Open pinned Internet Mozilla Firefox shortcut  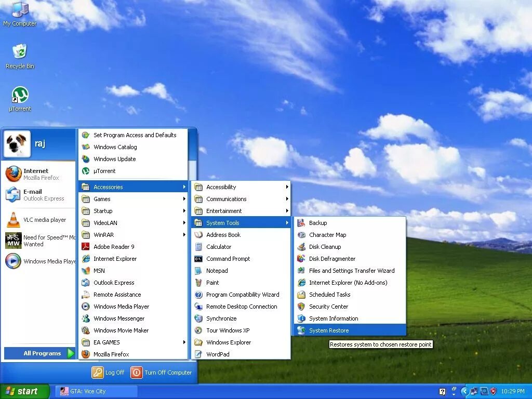tap(39, 174)
